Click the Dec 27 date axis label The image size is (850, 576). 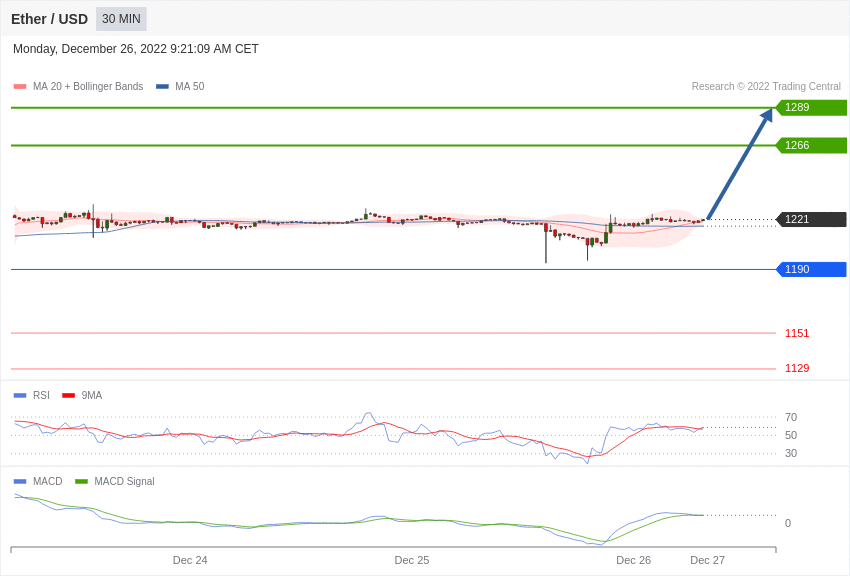707,560
